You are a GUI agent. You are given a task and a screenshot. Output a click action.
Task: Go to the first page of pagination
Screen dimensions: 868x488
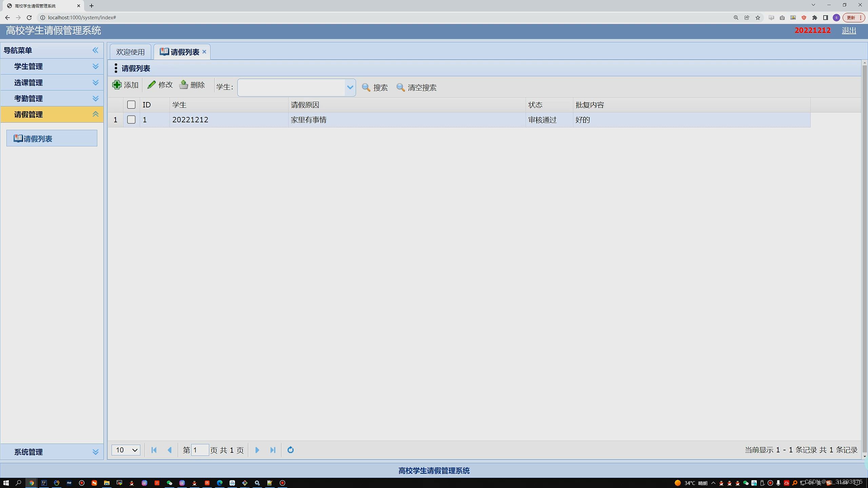pos(154,450)
